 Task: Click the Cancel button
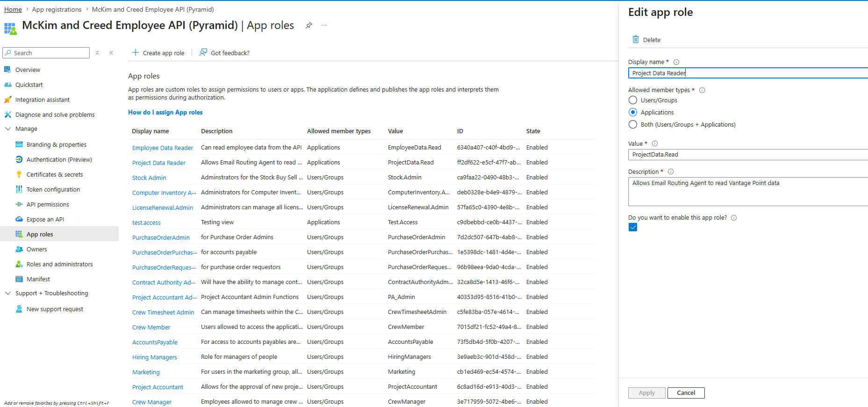coord(686,393)
